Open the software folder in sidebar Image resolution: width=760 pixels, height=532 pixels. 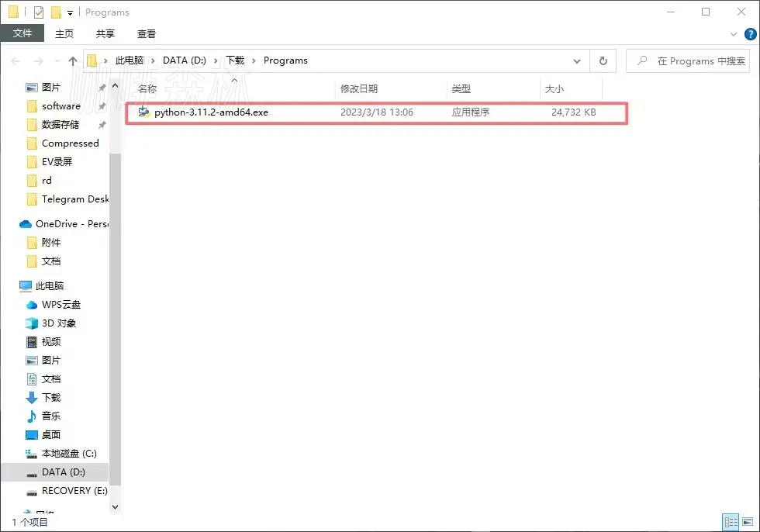(61, 106)
